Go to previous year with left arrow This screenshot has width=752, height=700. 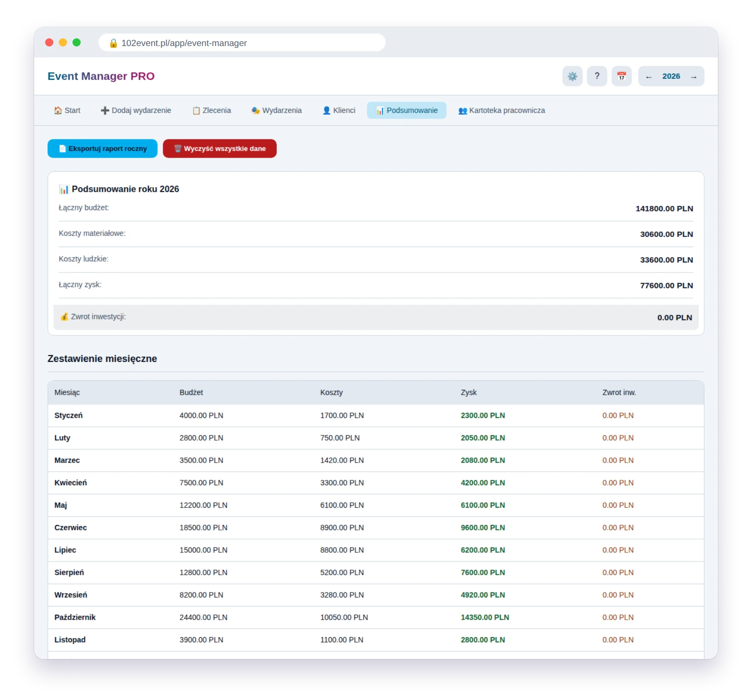pos(649,77)
